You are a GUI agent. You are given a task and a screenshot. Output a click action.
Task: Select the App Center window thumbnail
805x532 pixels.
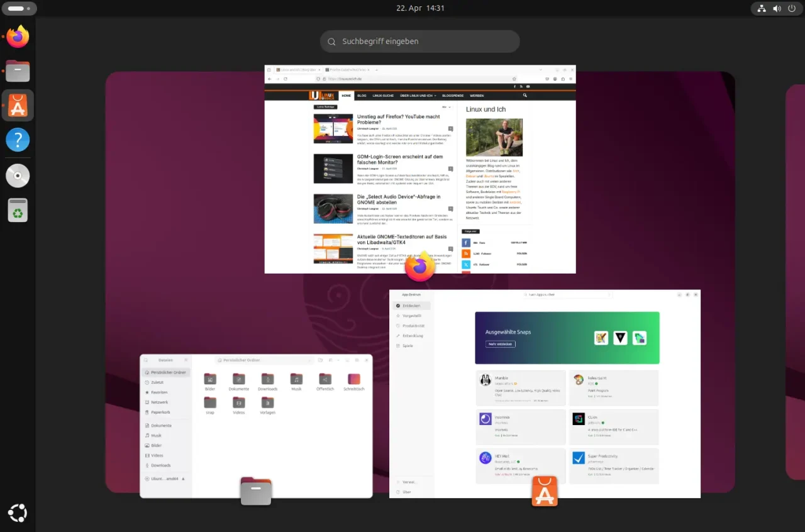[x=545, y=390]
